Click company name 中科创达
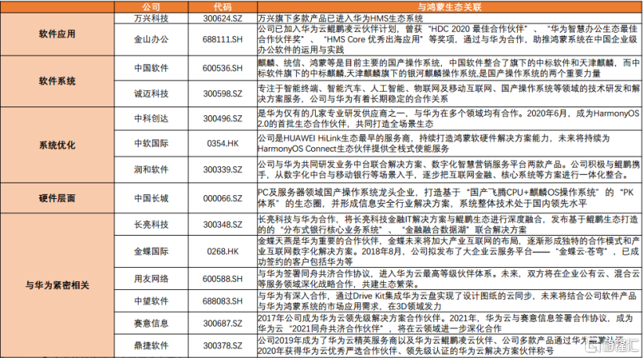The width and height of the screenshot is (644, 358). (151, 118)
